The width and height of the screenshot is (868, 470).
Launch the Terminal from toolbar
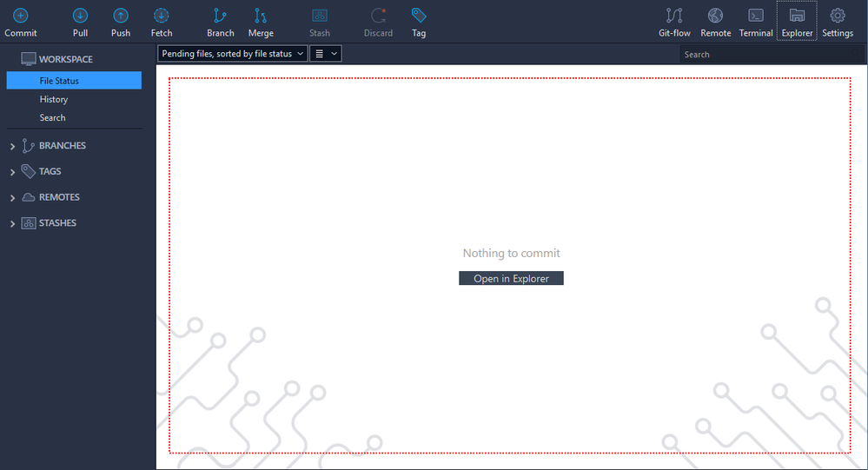coord(756,16)
